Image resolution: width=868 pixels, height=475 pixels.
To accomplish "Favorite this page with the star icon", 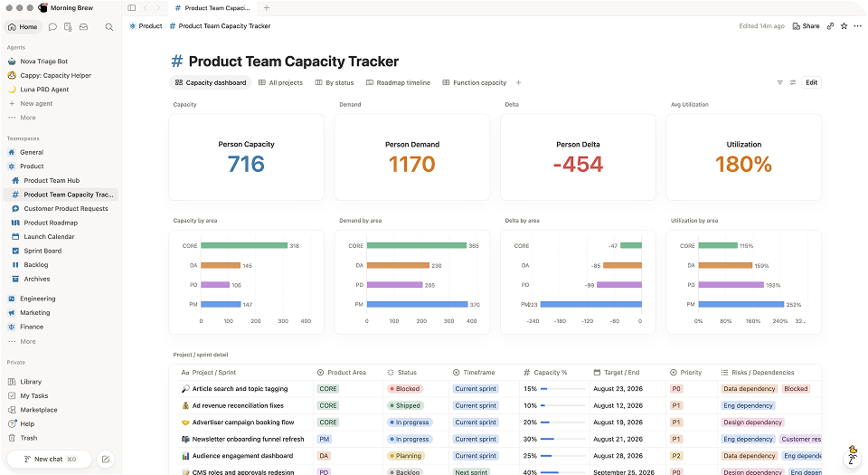I will (x=844, y=26).
